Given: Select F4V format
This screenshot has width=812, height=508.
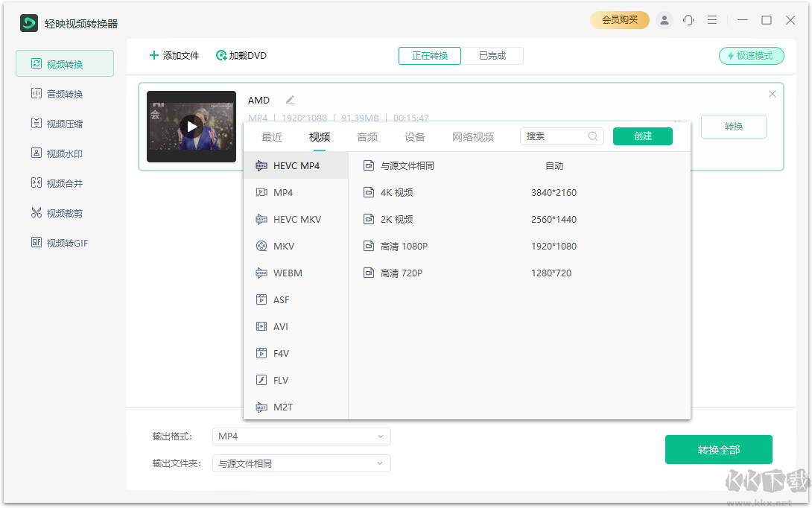Looking at the screenshot, I should coord(296,354).
